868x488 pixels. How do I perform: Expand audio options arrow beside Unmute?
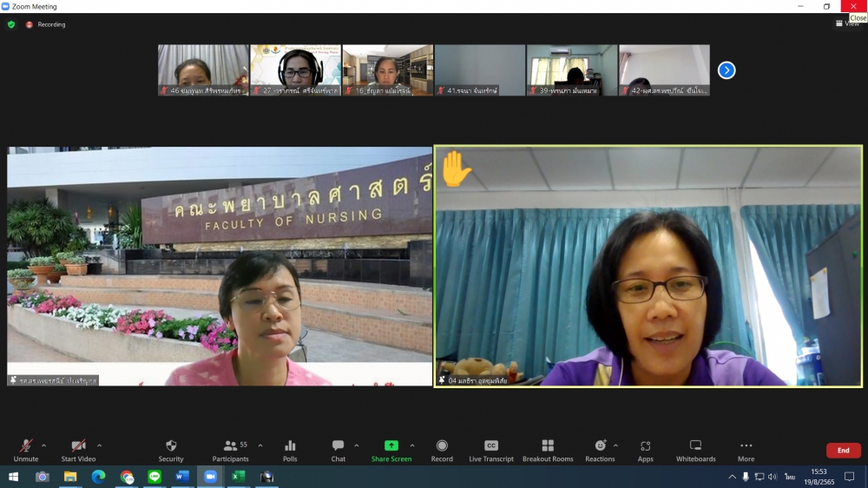pyautogui.click(x=44, y=445)
